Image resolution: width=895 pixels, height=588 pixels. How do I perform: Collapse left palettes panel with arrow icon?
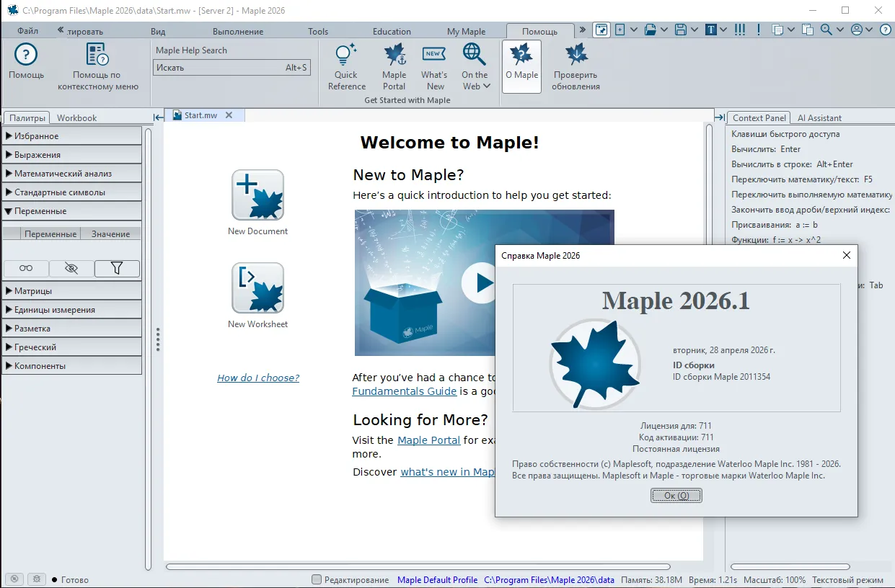click(158, 117)
